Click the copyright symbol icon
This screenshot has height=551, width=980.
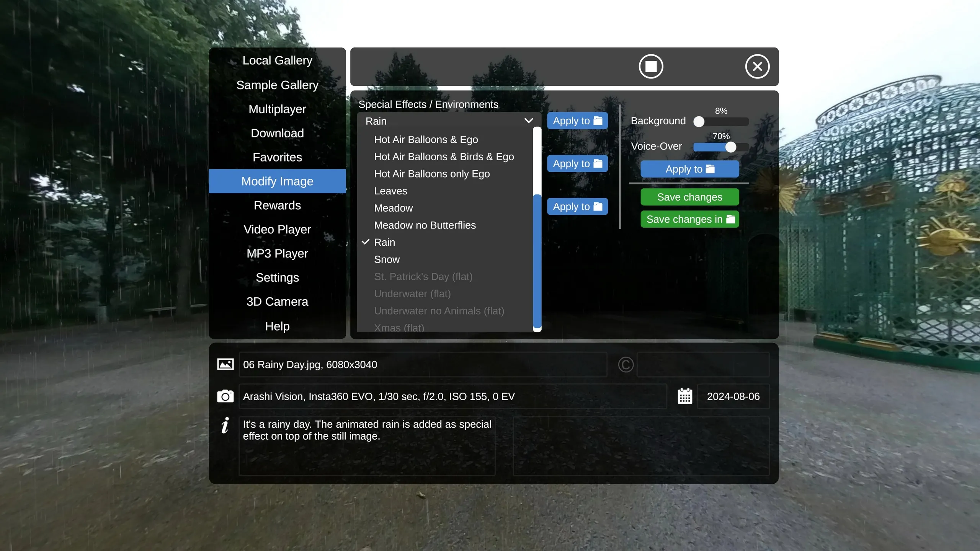click(626, 364)
